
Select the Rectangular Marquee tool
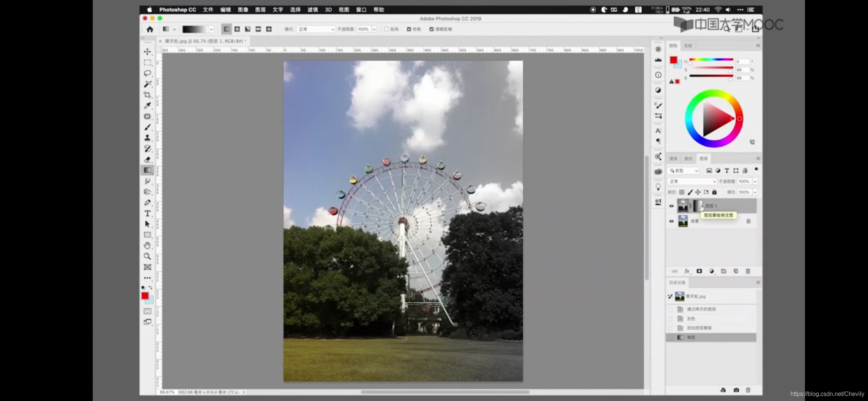147,62
